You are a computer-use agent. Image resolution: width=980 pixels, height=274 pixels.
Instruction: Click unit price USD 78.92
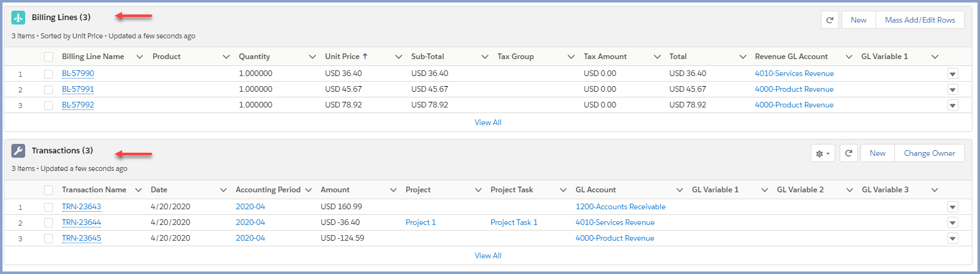(x=343, y=105)
